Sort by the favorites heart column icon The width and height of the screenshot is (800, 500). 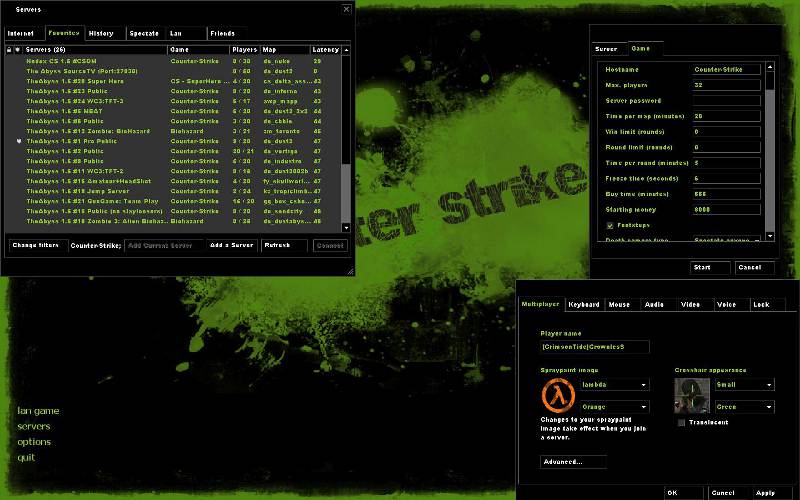(18, 50)
